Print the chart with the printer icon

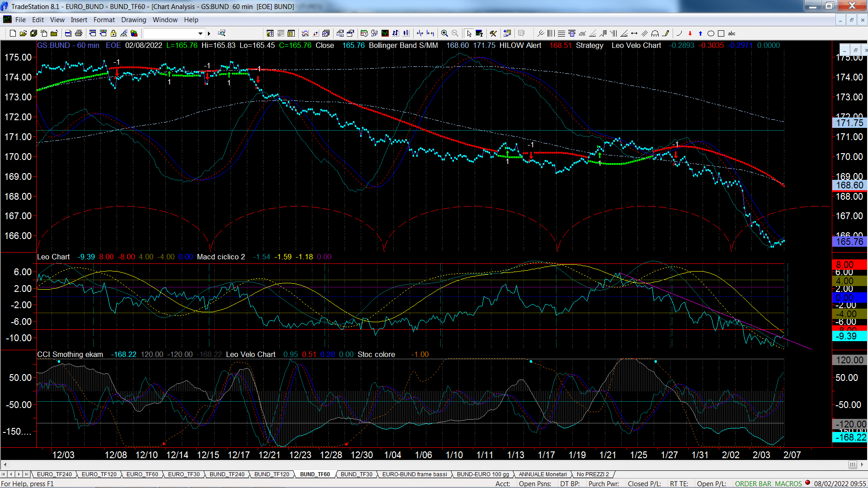point(79,33)
